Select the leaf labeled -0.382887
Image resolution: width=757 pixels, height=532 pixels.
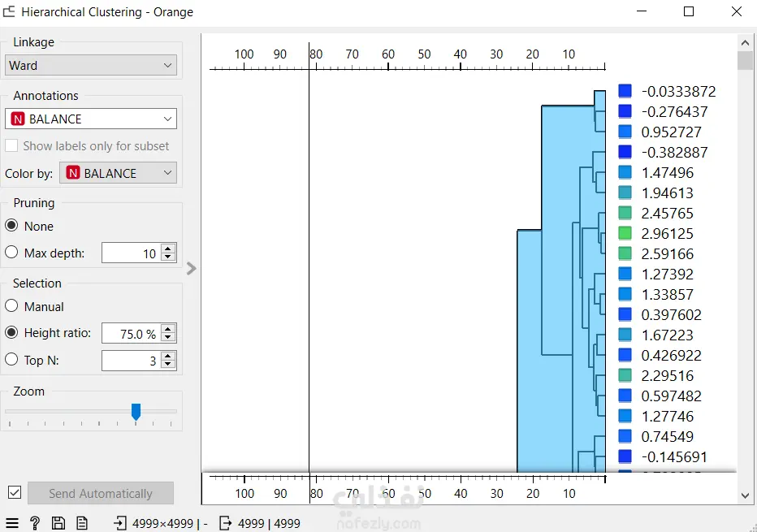click(x=674, y=152)
